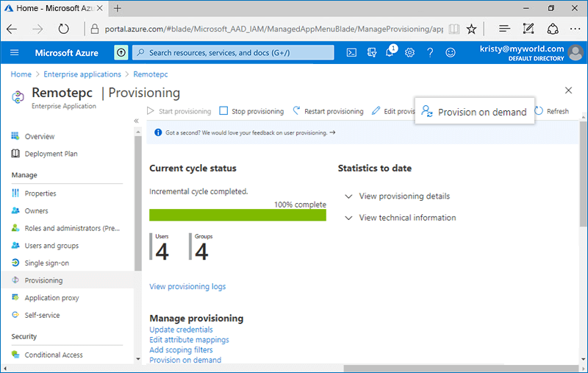Click Stop provisioning in the toolbar
This screenshot has height=373, width=588.
click(x=251, y=112)
